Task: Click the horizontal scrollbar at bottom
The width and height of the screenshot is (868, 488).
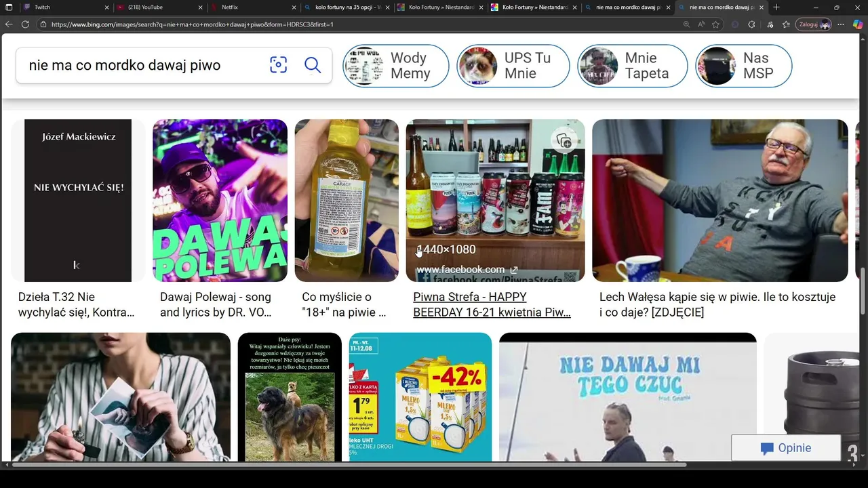Action: [x=349, y=465]
